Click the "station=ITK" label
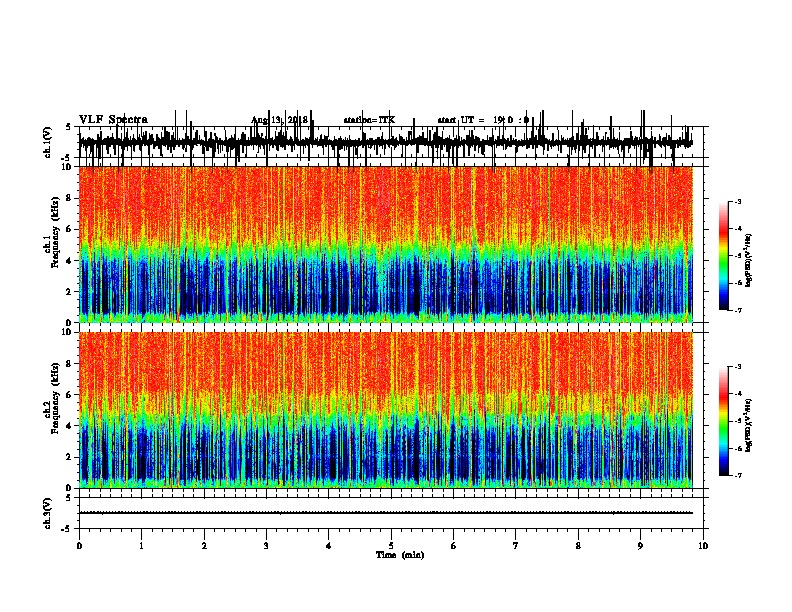Image resolution: width=792 pixels, height=612 pixels. pyautogui.click(x=369, y=120)
